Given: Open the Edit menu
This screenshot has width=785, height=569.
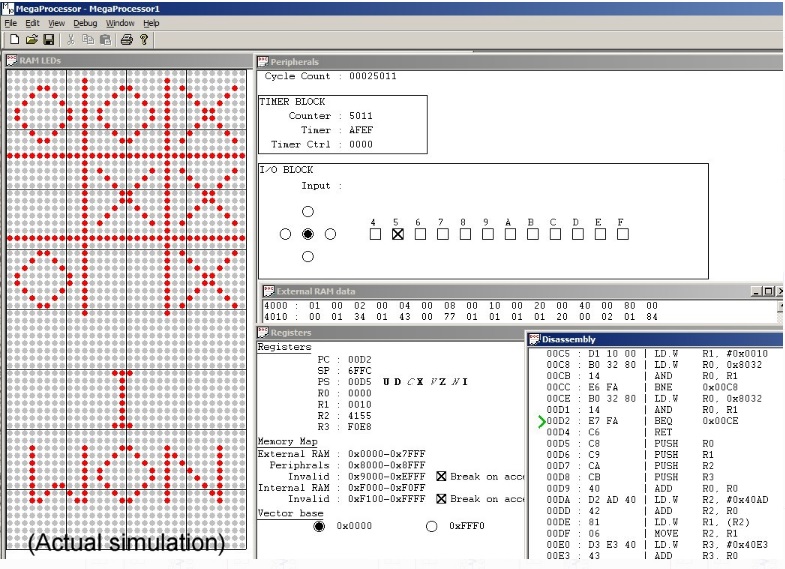Looking at the screenshot, I should 32,23.
